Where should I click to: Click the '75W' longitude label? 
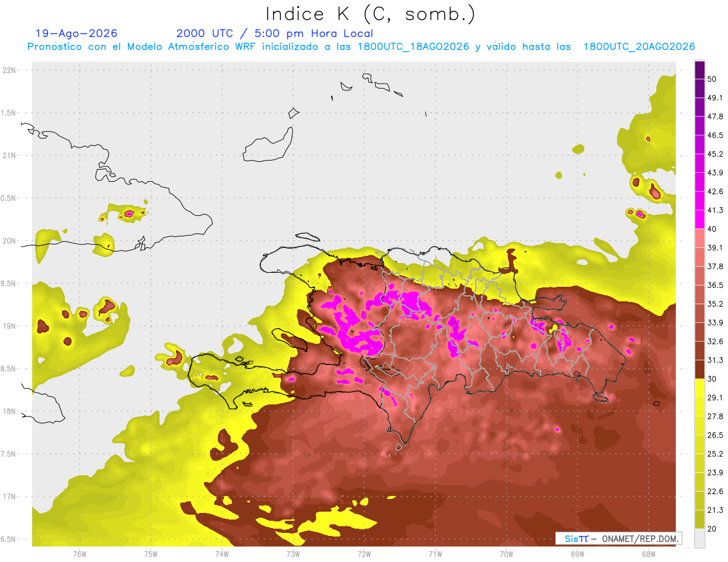tap(151, 554)
